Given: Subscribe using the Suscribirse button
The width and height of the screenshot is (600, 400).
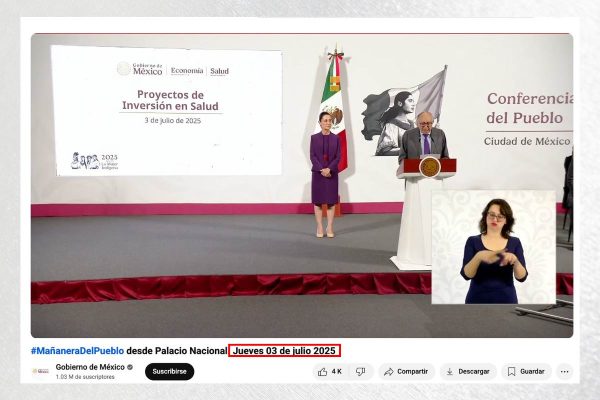Looking at the screenshot, I should coord(170,372).
